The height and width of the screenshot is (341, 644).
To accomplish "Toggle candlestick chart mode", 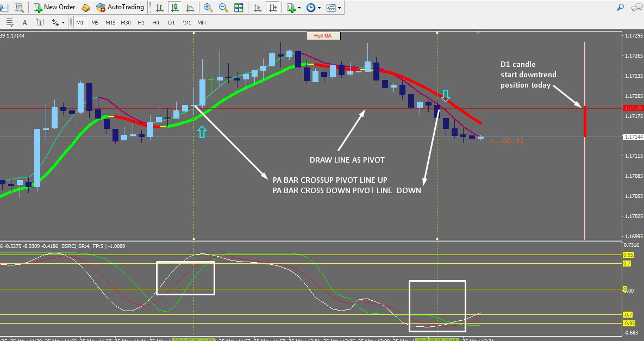I will point(176,8).
